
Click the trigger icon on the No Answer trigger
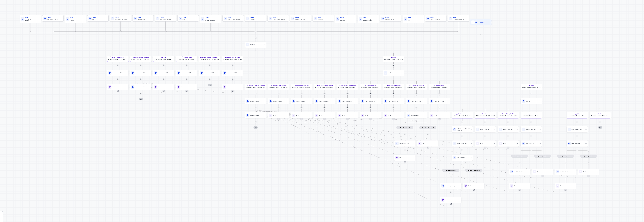(x=315, y=18)
